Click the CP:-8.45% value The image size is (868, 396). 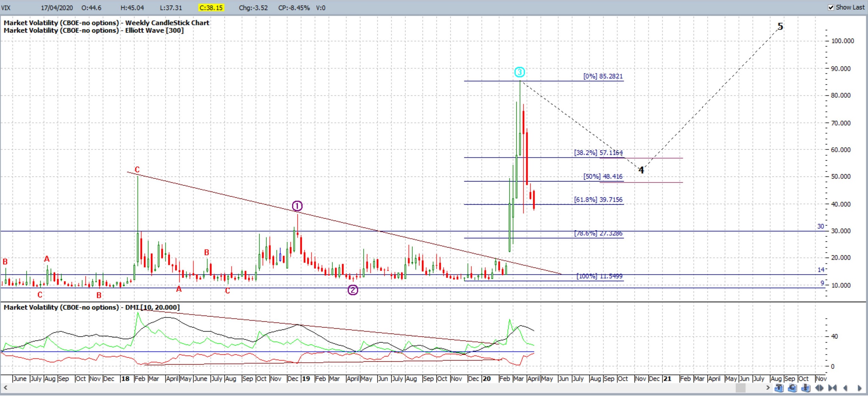pyautogui.click(x=294, y=8)
